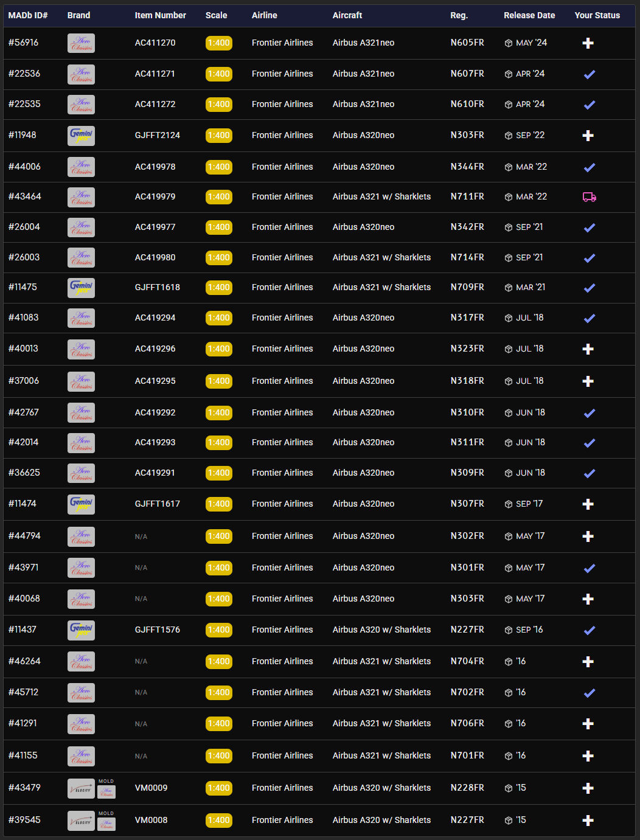Click plus icon for AC419296 row
The image size is (640, 840).
pyautogui.click(x=588, y=349)
